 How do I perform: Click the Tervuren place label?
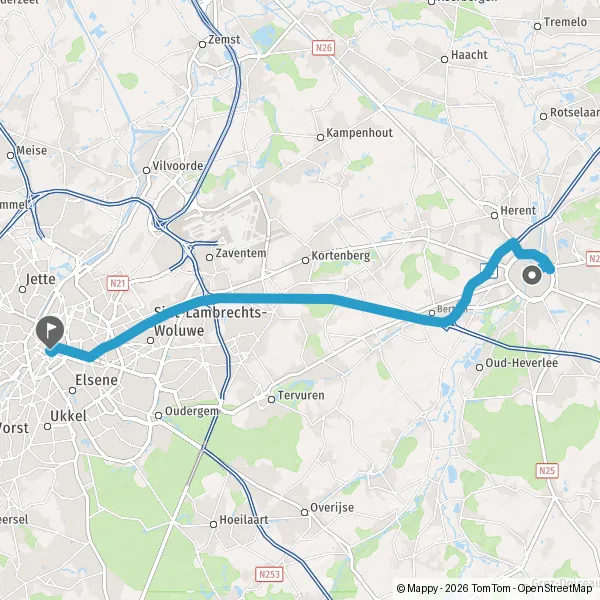pos(301,395)
